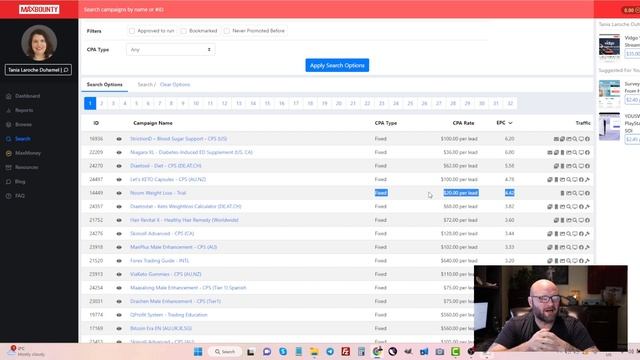The width and height of the screenshot is (640, 360).
Task: Open QProfit System Trading Education campaign
Action: pyautogui.click(x=169, y=315)
